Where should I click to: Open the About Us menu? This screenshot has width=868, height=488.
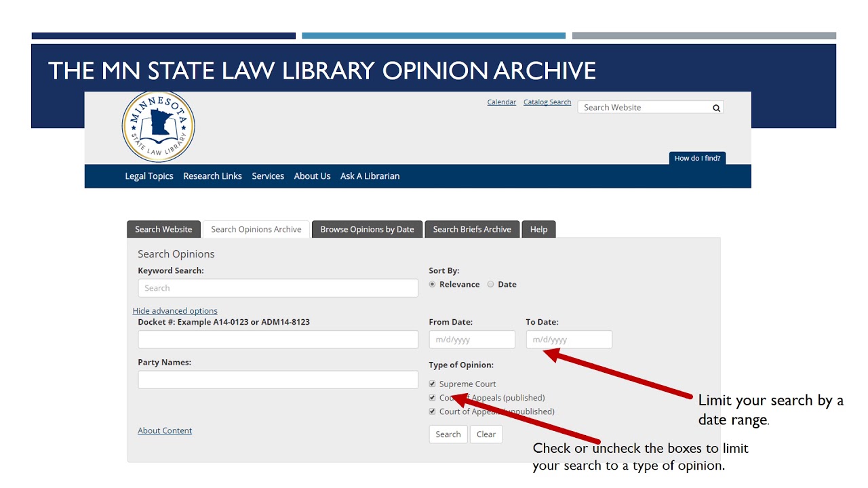[312, 176]
